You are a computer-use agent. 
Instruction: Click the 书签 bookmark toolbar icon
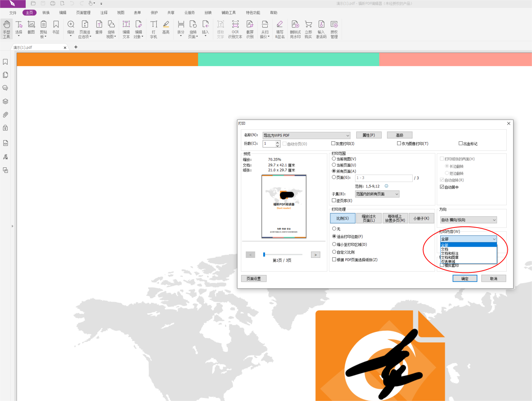(x=56, y=28)
